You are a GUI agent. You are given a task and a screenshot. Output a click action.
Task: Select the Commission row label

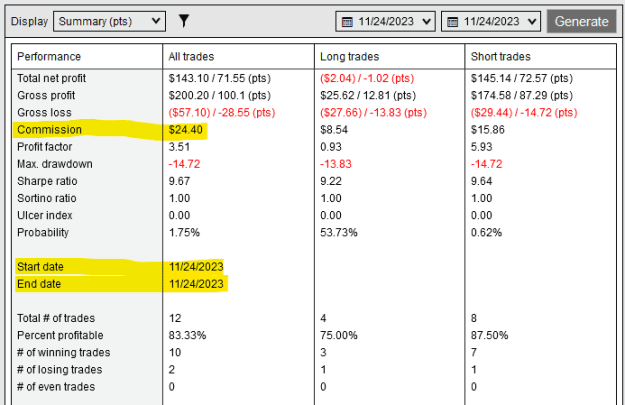(49, 130)
